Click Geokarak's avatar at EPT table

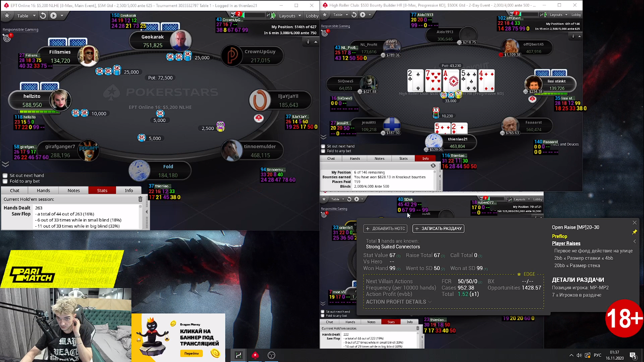(x=180, y=41)
